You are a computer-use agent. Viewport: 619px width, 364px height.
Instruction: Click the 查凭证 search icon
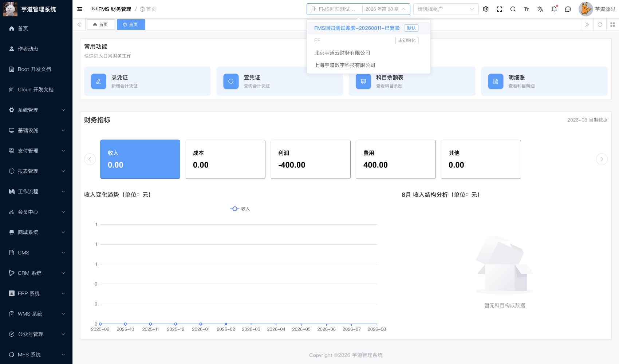(231, 82)
